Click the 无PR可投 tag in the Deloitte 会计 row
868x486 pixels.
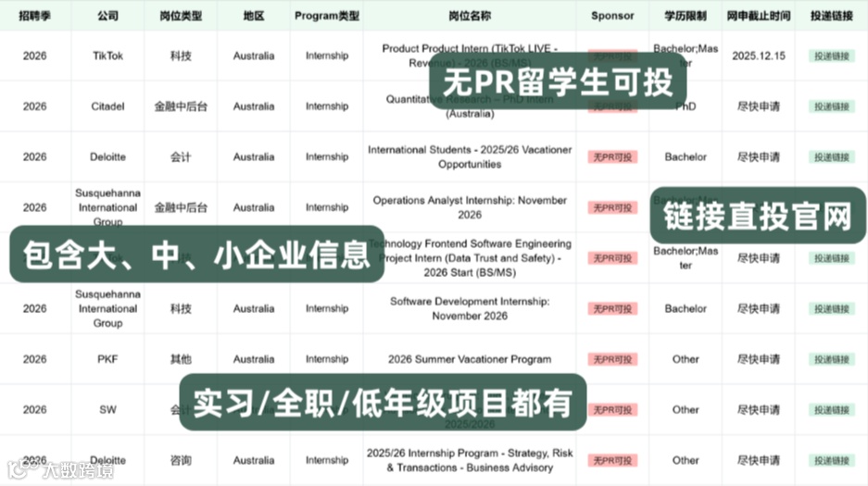(612, 157)
